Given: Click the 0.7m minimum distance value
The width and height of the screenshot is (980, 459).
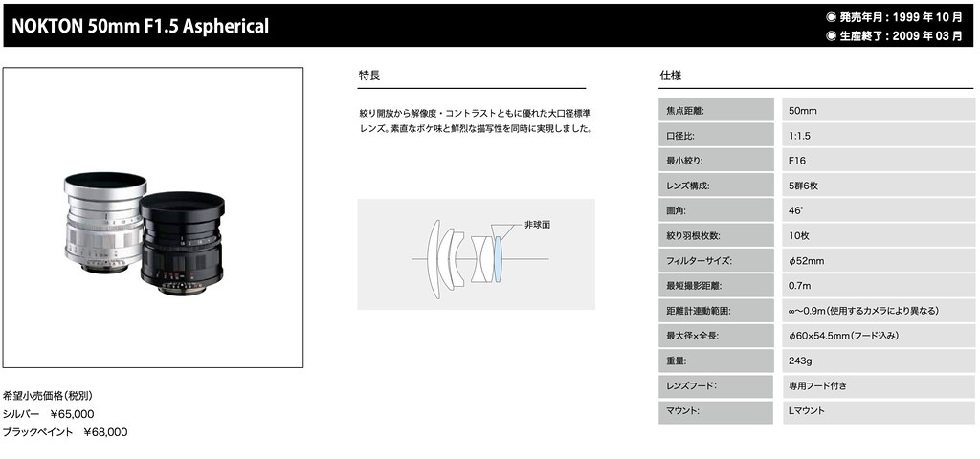Looking at the screenshot, I should pyautogui.click(x=799, y=285).
